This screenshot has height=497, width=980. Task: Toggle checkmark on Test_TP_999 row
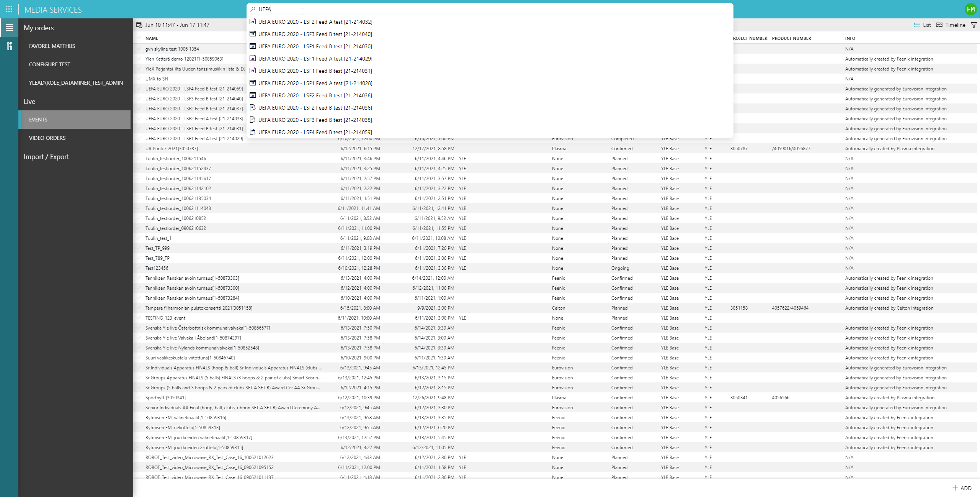(x=139, y=248)
